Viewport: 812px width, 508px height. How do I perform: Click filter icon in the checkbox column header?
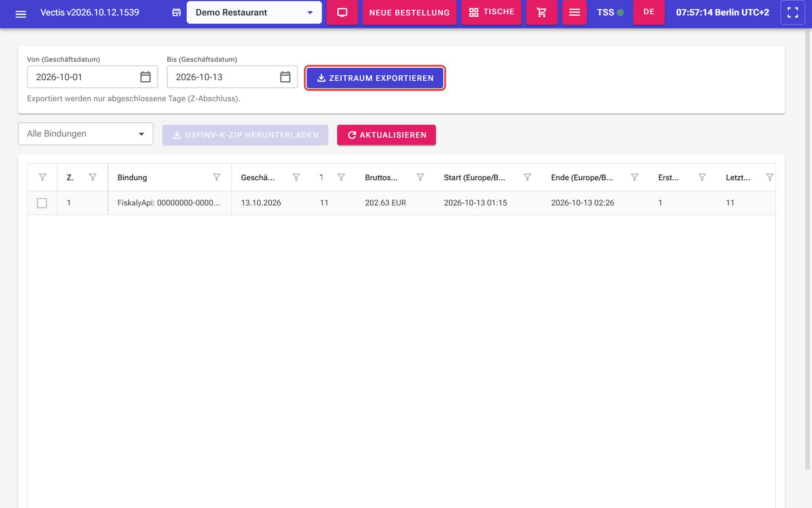click(x=42, y=177)
